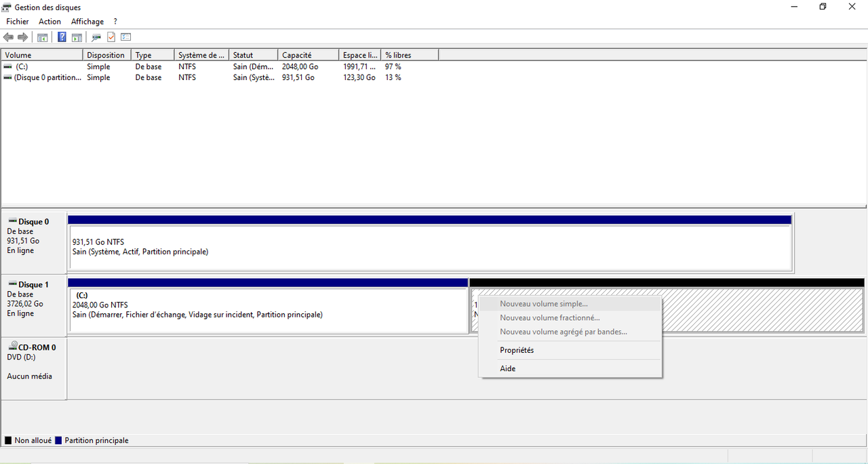Click the Gestion des disques title bar icon
Viewport: 868px width, 464px height.
(x=7, y=7)
